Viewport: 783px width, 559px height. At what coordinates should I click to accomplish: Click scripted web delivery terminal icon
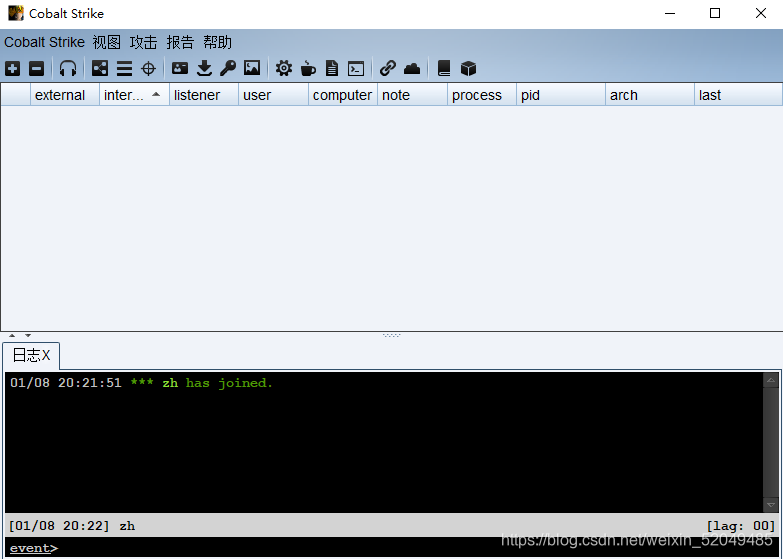[x=356, y=68]
